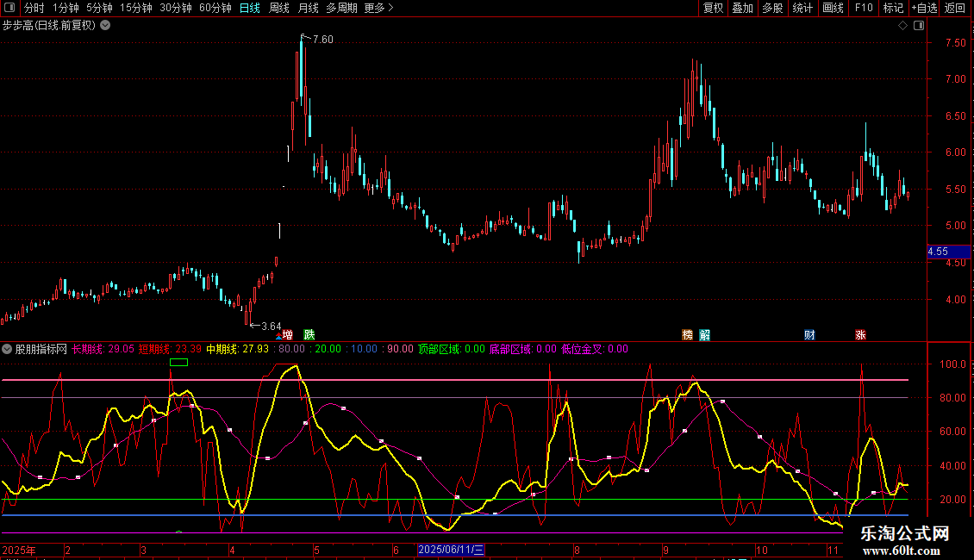Click the 增 event marker icon
Viewport: 974px width, 560px height.
[288, 334]
